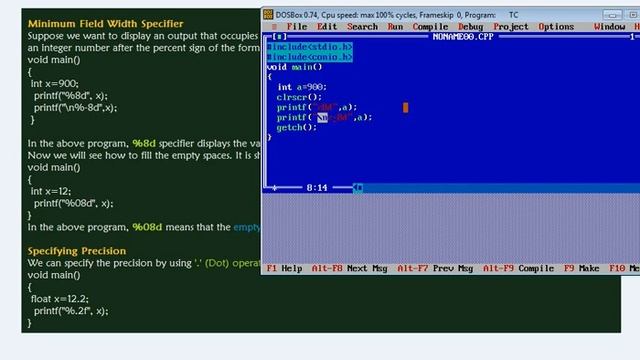The width and height of the screenshot is (640, 360).
Task: Click the 8:14 cursor position indicator
Action: [317, 188]
